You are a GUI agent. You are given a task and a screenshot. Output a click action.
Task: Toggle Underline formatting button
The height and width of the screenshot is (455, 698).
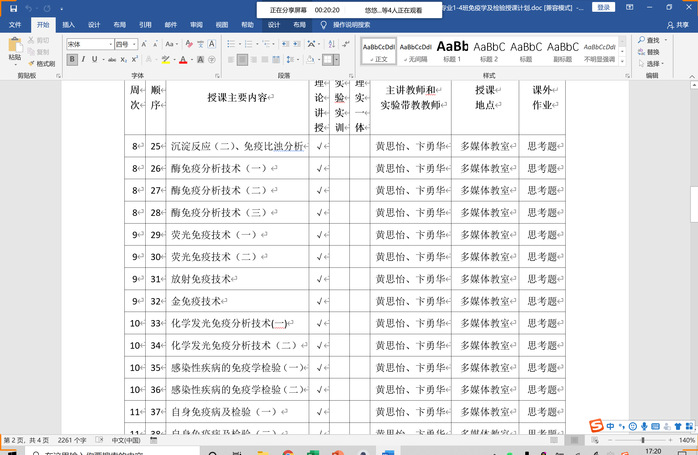coord(97,60)
